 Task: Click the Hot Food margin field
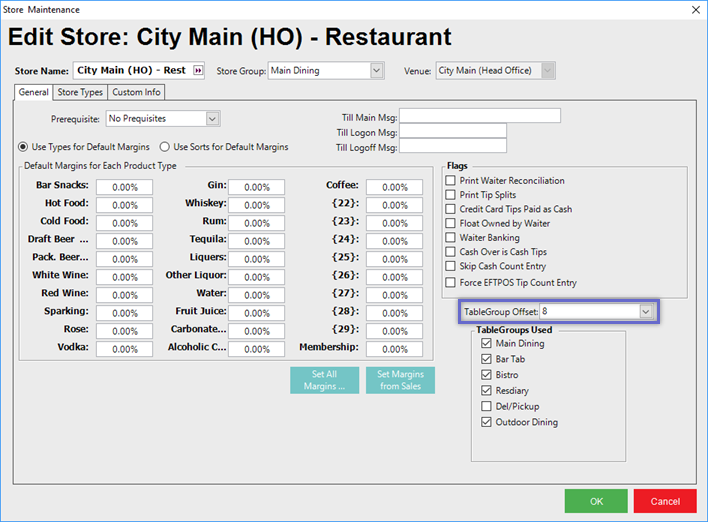(x=124, y=205)
